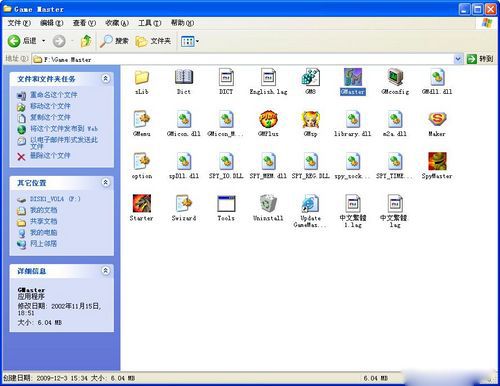
Task: Open My Documents (我的文档) link
Action: point(44,210)
